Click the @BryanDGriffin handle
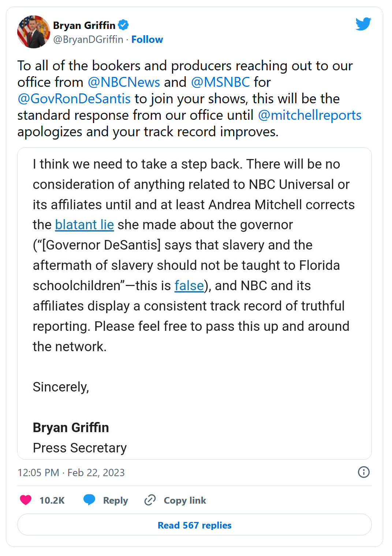The height and width of the screenshot is (556, 392). click(x=88, y=40)
